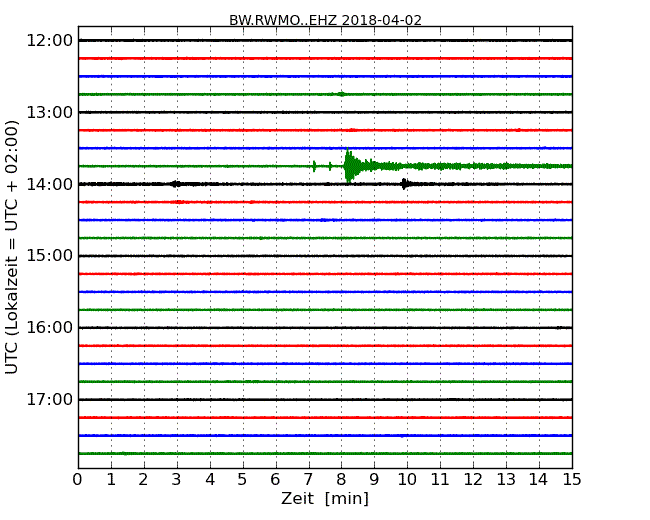Click the x-axis tick label 0

[x=78, y=480]
